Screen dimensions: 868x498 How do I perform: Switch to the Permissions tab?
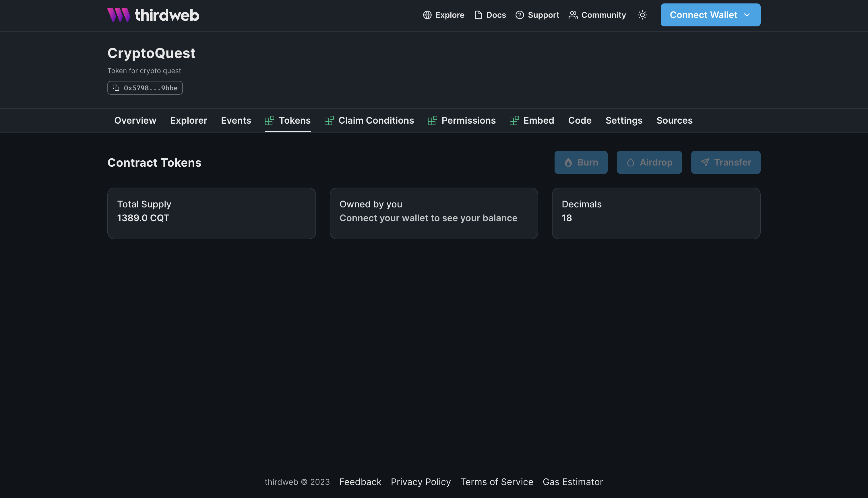tap(468, 120)
